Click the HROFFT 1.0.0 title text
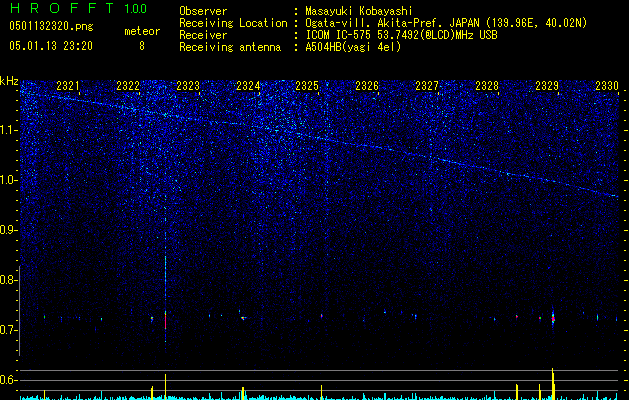The image size is (629, 400). click(x=79, y=8)
